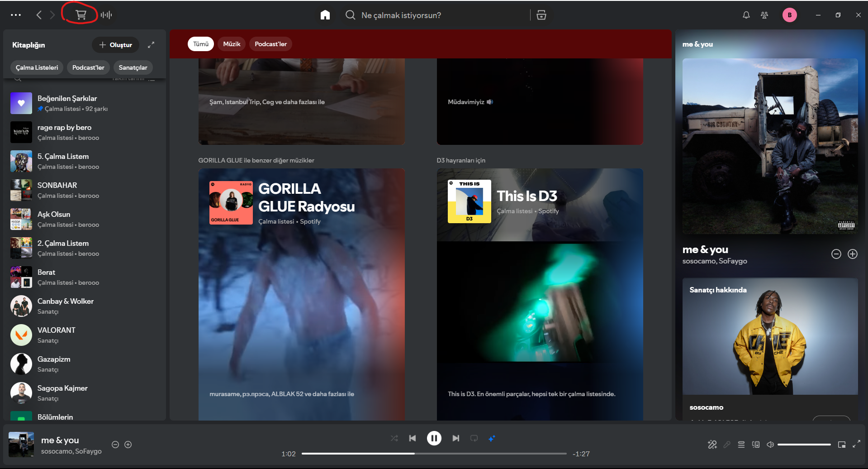The width and height of the screenshot is (868, 469).
Task: Toggle the lyrics microphone icon
Action: click(727, 445)
